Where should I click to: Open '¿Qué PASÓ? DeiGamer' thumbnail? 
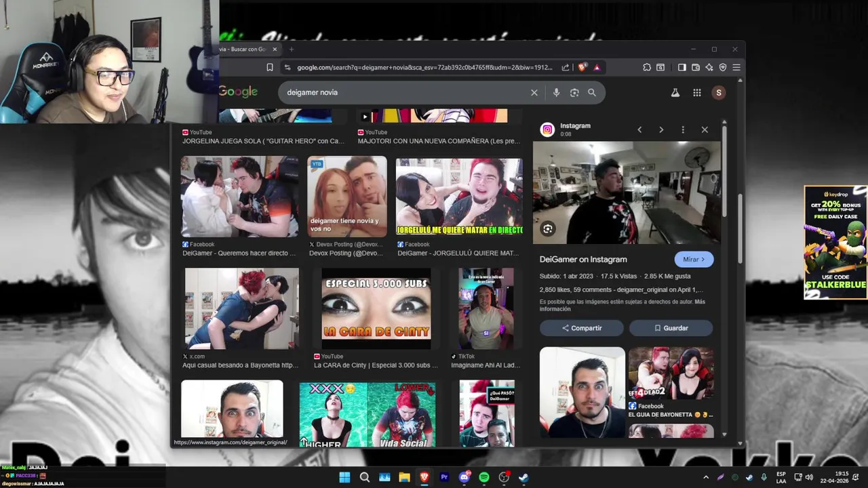pos(487,413)
